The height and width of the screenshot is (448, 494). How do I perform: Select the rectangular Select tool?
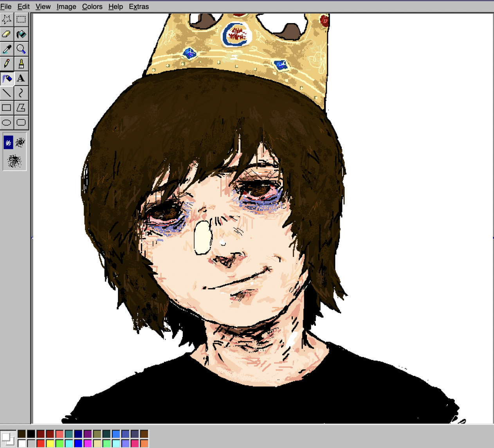(21, 19)
